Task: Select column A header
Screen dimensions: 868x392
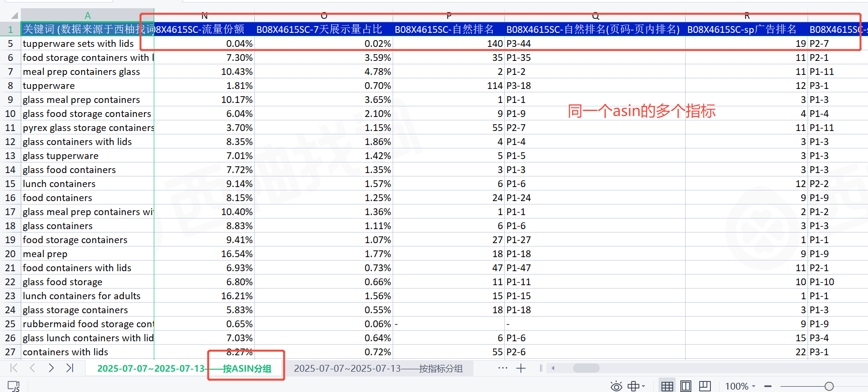Action: coord(88,15)
